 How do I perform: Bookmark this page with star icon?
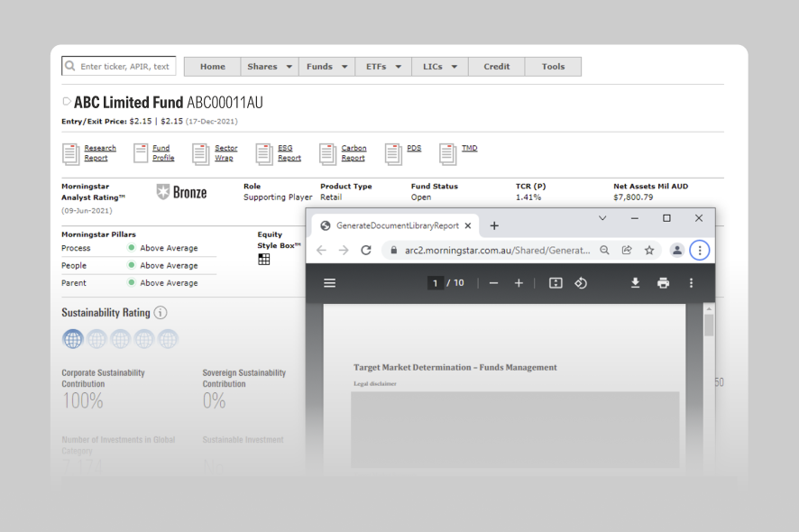[649, 250]
